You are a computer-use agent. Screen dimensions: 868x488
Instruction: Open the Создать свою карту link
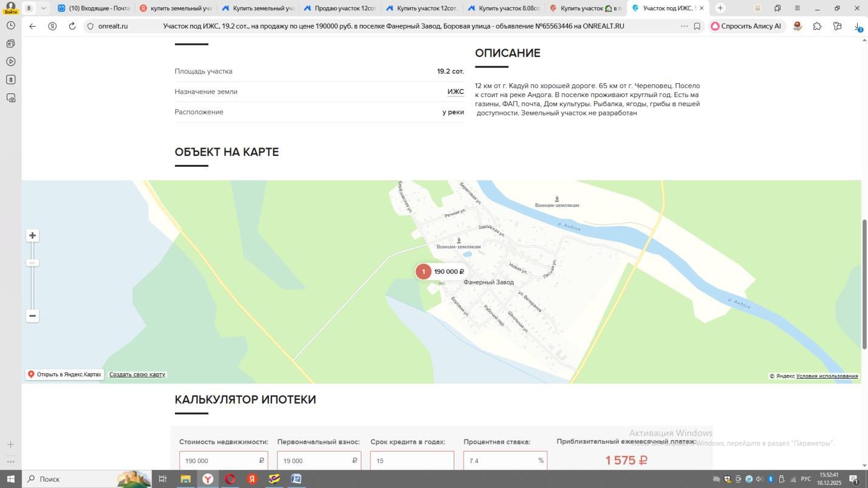(x=137, y=374)
